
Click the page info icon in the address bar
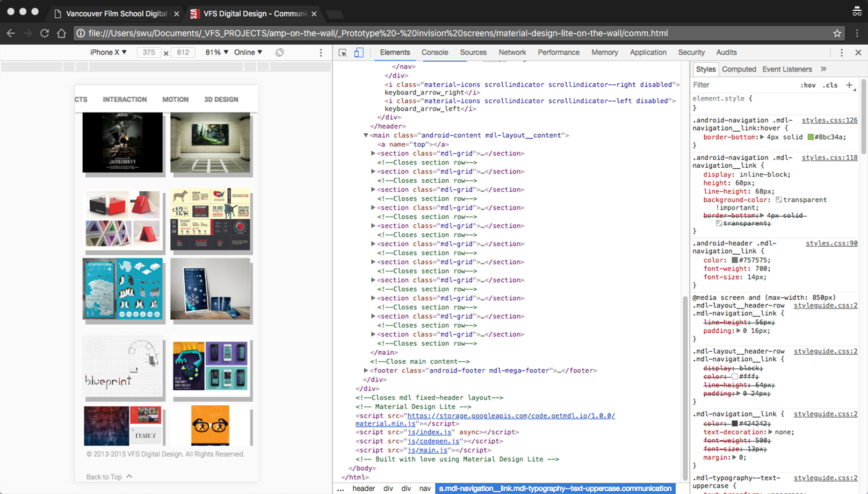81,33
